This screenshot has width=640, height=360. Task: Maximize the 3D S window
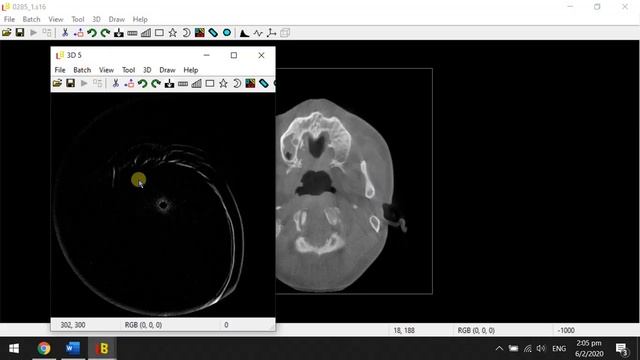233,55
